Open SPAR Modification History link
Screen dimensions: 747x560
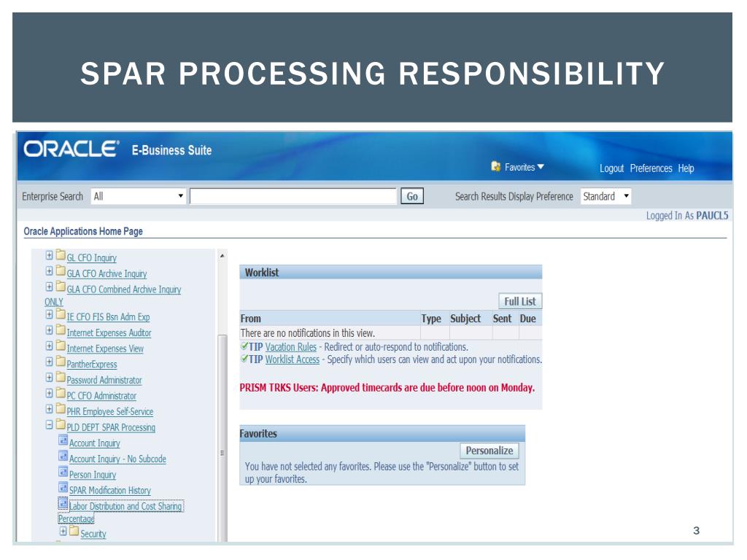[x=109, y=490]
